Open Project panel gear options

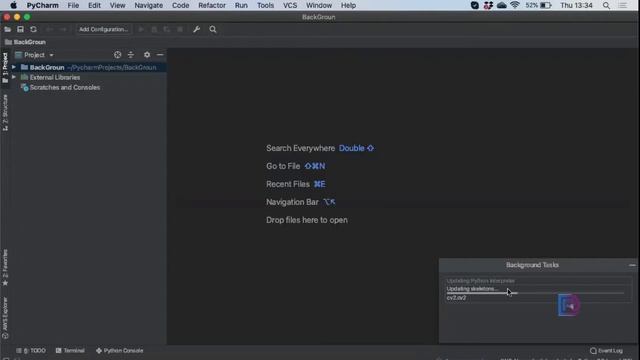[147, 55]
